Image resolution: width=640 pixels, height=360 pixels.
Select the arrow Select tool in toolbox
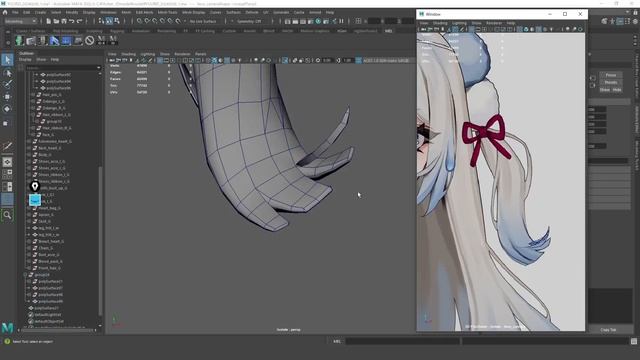pos(7,60)
